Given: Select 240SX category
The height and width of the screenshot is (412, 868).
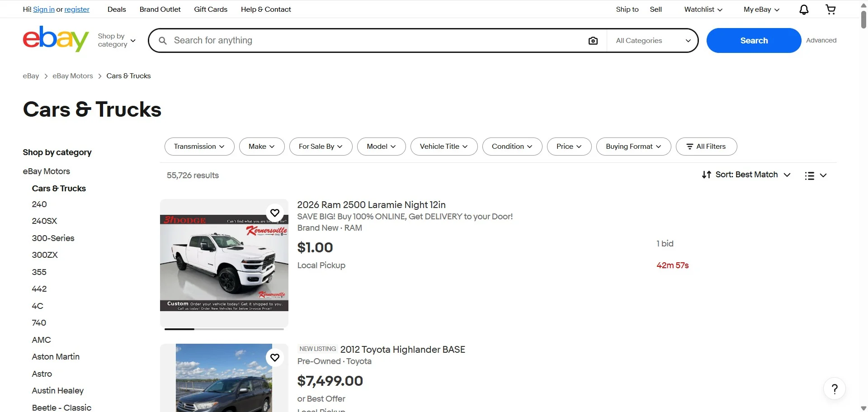Looking at the screenshot, I should (45, 221).
